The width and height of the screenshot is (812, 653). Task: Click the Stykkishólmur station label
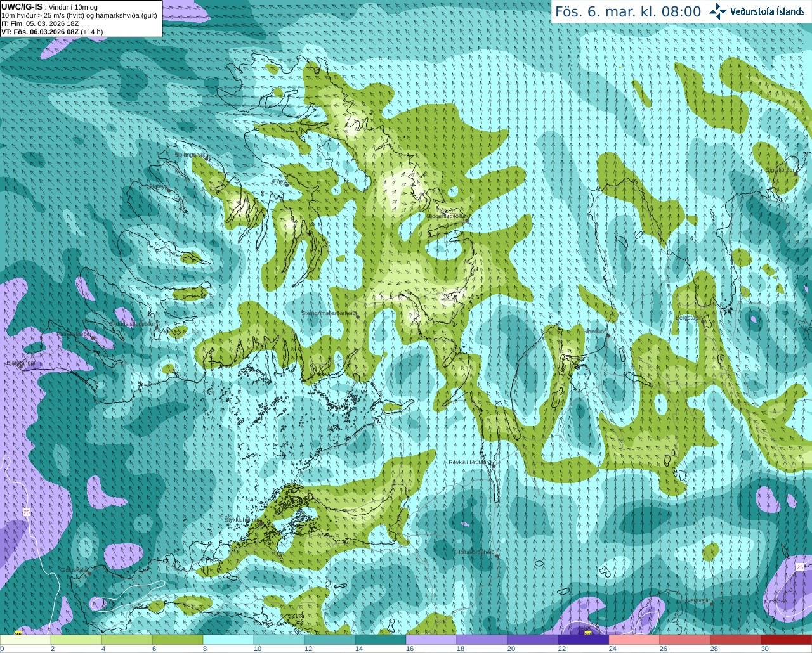point(242,519)
